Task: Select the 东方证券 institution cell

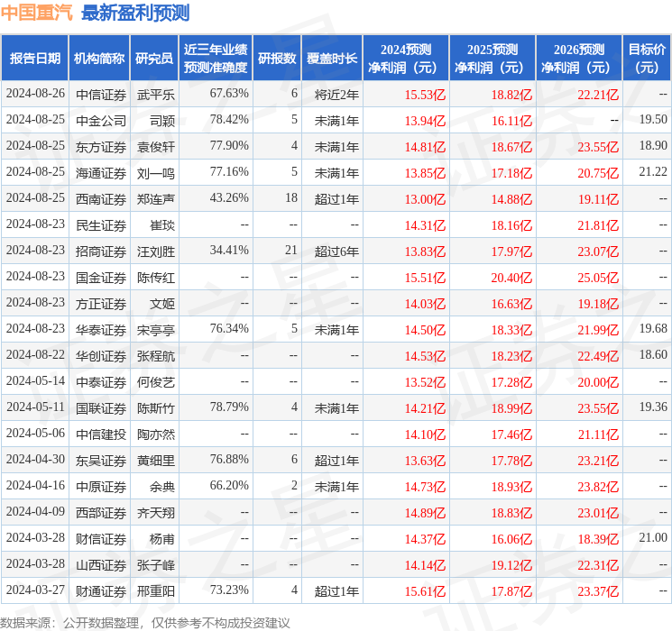Action: pyautogui.click(x=101, y=147)
